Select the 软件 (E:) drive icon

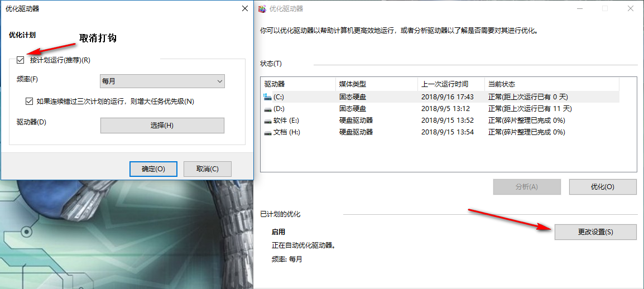tap(268, 121)
